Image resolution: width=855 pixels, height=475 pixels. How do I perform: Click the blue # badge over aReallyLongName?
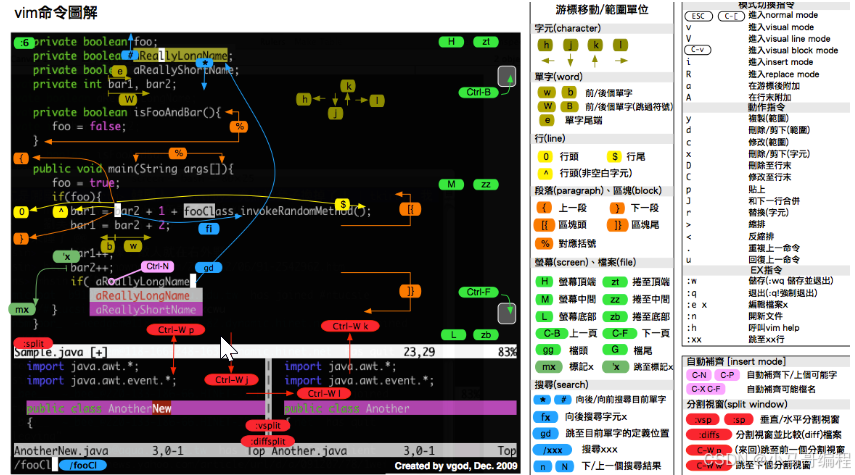pyautogui.click(x=129, y=55)
